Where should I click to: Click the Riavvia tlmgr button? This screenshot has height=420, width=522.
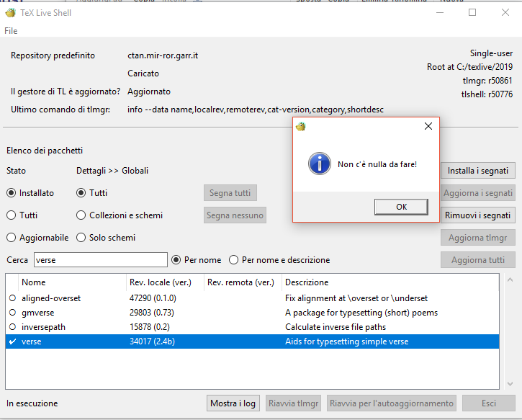(x=293, y=403)
